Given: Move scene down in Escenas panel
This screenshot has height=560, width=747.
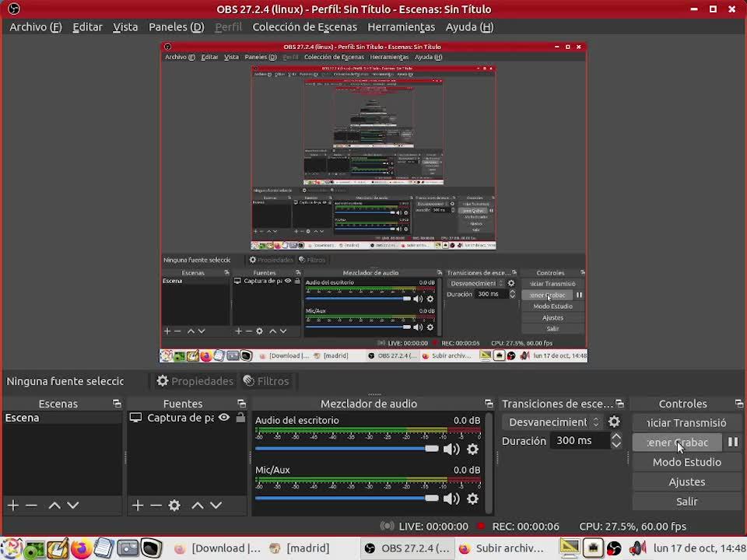Looking at the screenshot, I should (73, 506).
